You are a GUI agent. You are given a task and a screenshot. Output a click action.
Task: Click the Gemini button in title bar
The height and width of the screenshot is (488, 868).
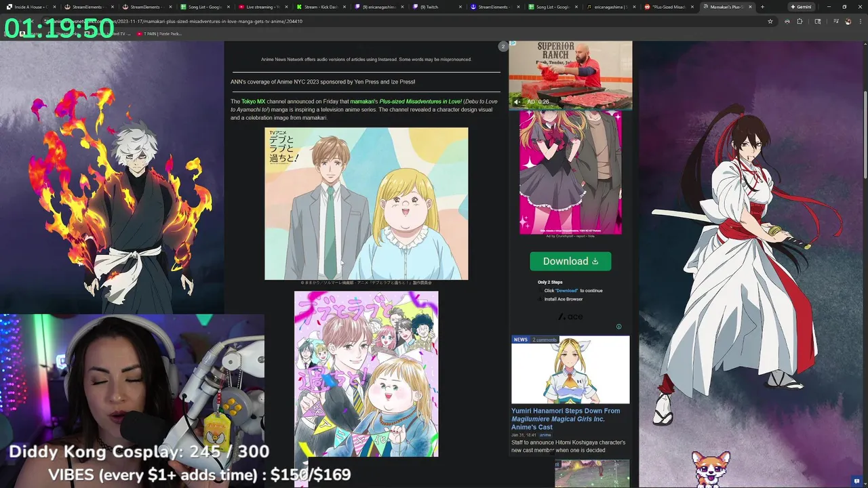coord(800,7)
